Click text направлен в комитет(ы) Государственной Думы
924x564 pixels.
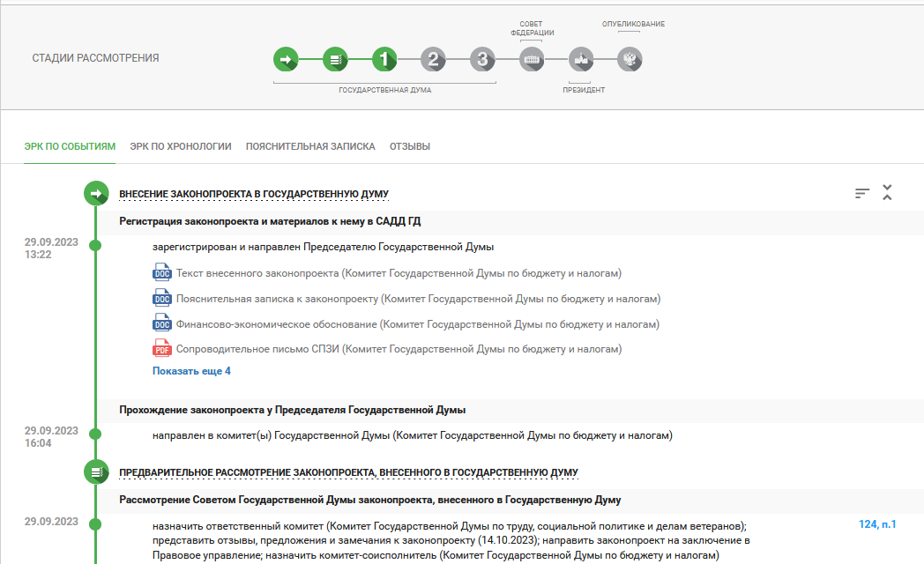(x=413, y=435)
